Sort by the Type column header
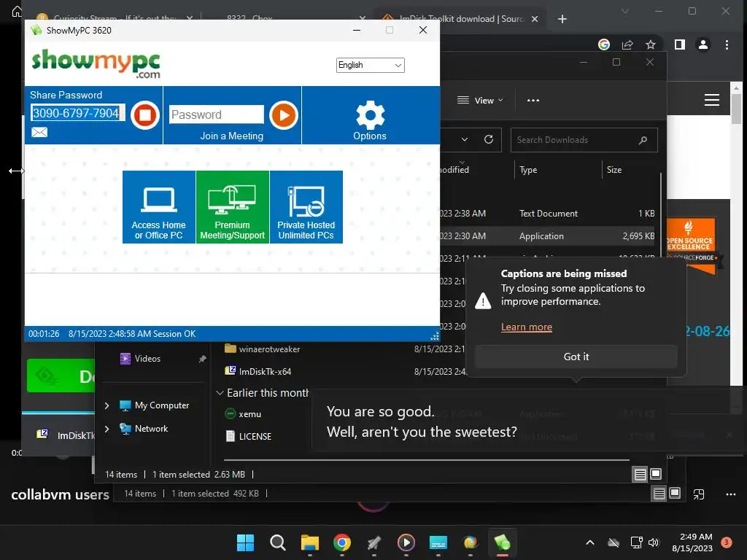Screen dimensions: 747x560 click(x=528, y=170)
